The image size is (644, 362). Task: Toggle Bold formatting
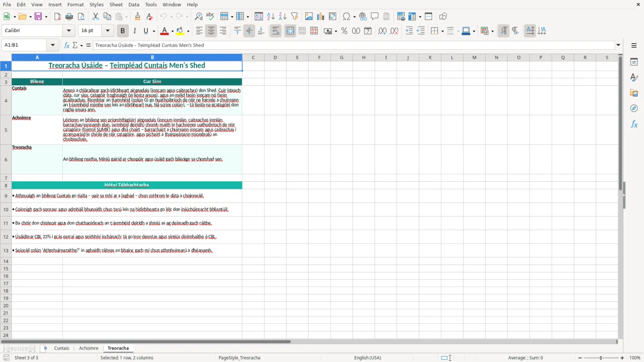click(x=123, y=31)
